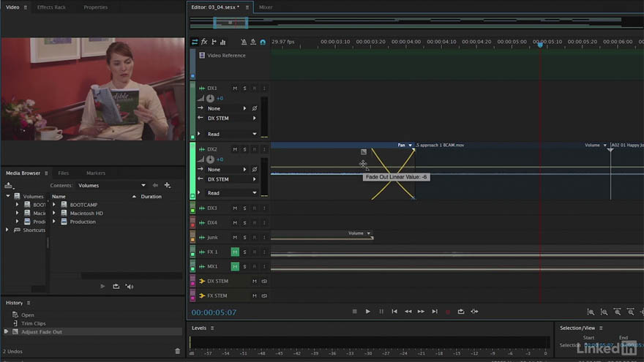Open DX1 automation mode Read dropdown
Image resolution: width=644 pixels, height=362 pixels.
click(232, 135)
